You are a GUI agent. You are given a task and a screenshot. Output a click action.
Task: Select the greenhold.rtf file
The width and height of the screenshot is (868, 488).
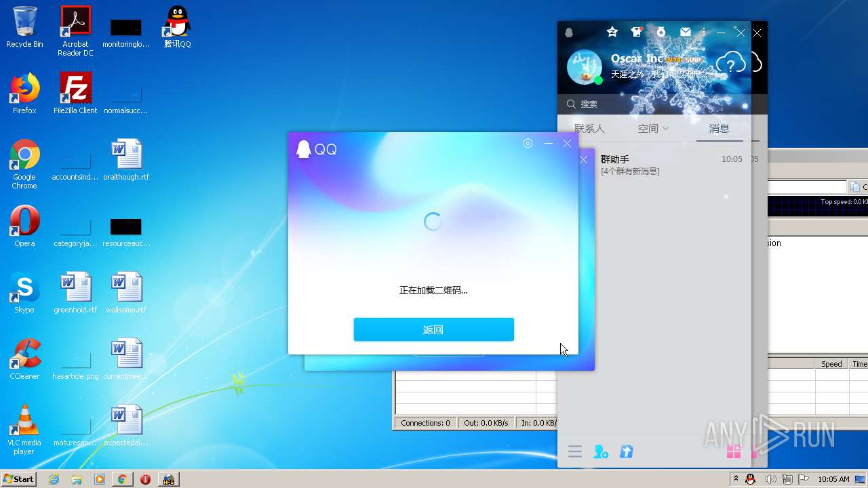(75, 293)
